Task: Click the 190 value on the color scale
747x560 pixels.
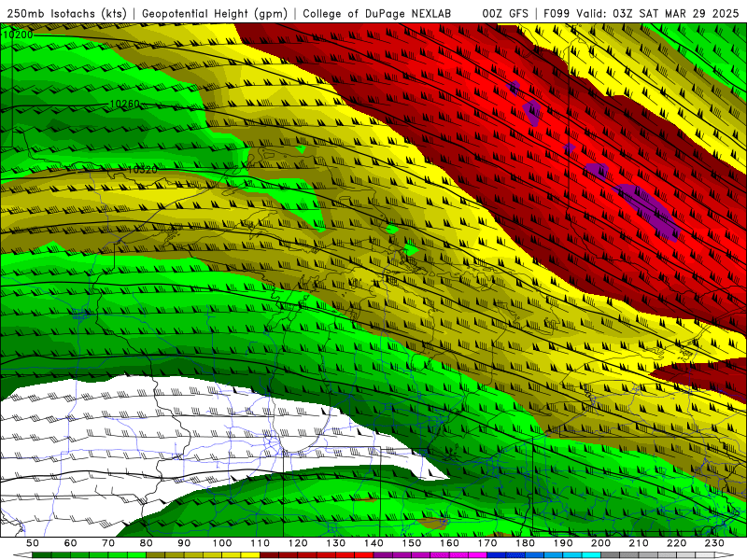Action: (x=563, y=543)
